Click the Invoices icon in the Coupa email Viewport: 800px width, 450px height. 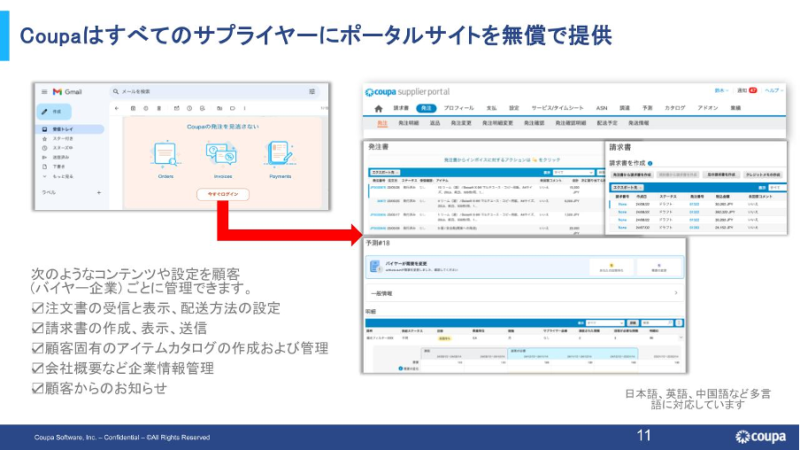pos(222,154)
